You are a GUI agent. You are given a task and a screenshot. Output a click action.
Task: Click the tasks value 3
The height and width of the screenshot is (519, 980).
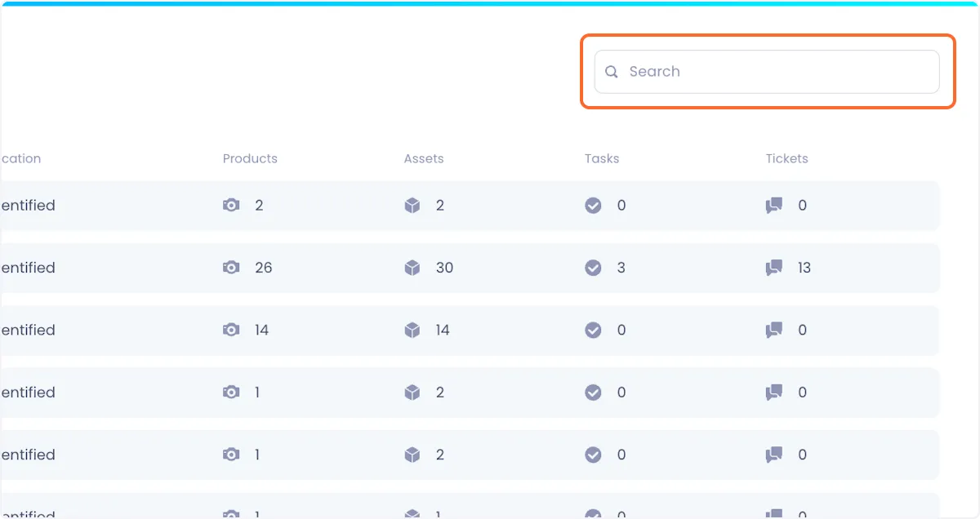point(621,268)
